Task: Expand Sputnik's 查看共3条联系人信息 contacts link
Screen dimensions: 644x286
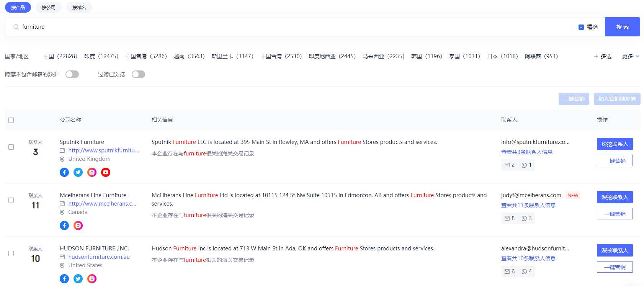Action: [x=526, y=152]
